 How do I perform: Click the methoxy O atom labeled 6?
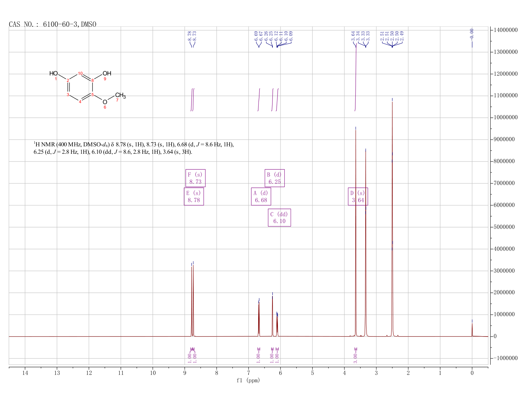[x=105, y=102]
